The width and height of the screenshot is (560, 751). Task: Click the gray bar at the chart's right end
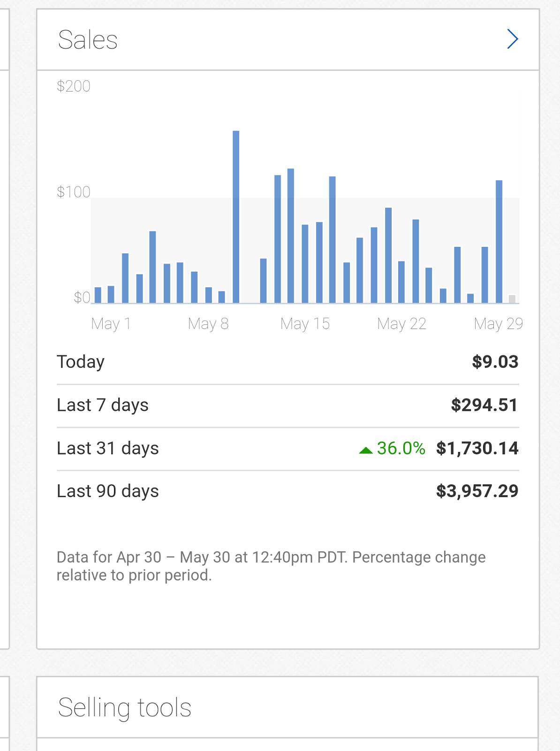(512, 299)
